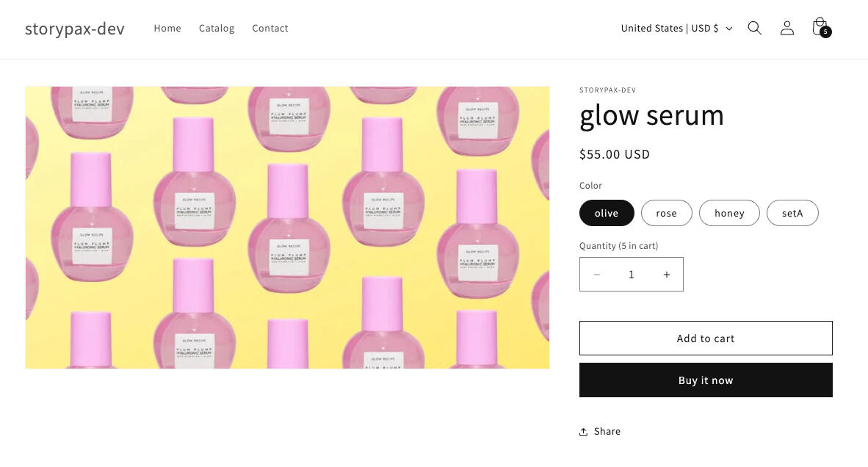The image size is (868, 467).
Task: Open the Catalog menu item
Action: [217, 28]
